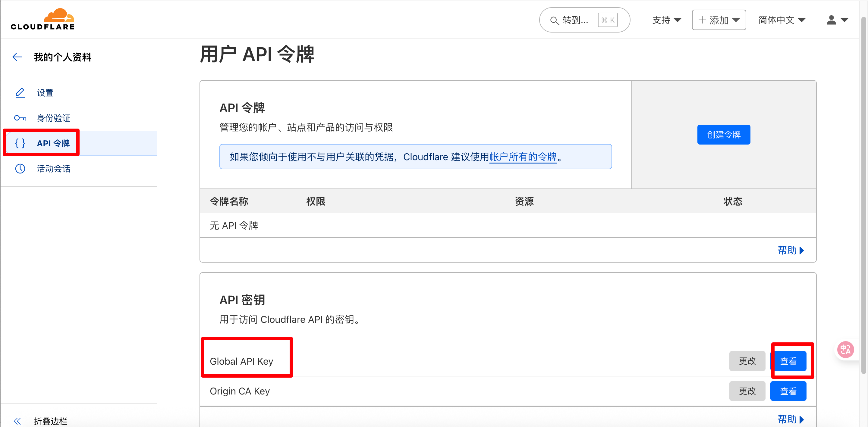Image resolution: width=868 pixels, height=427 pixels.
Task: Go to 身份验证 in sidebar
Action: click(x=54, y=118)
